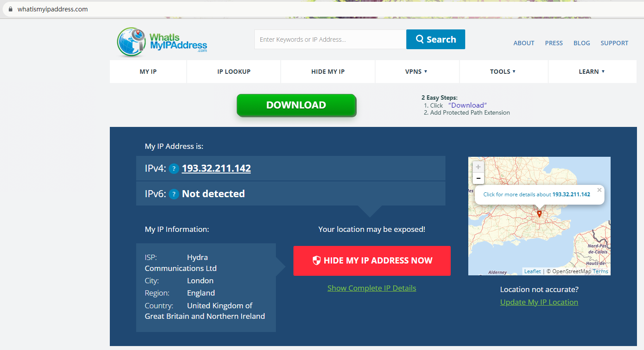The width and height of the screenshot is (644, 350).
Task: Open the Leaflet attribution link
Action: point(532,271)
